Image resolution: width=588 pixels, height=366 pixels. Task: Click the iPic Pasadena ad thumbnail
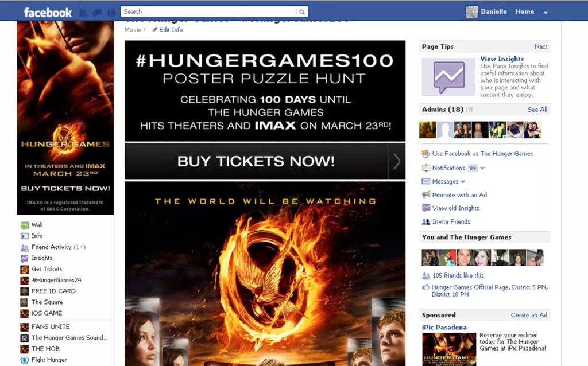(449, 349)
